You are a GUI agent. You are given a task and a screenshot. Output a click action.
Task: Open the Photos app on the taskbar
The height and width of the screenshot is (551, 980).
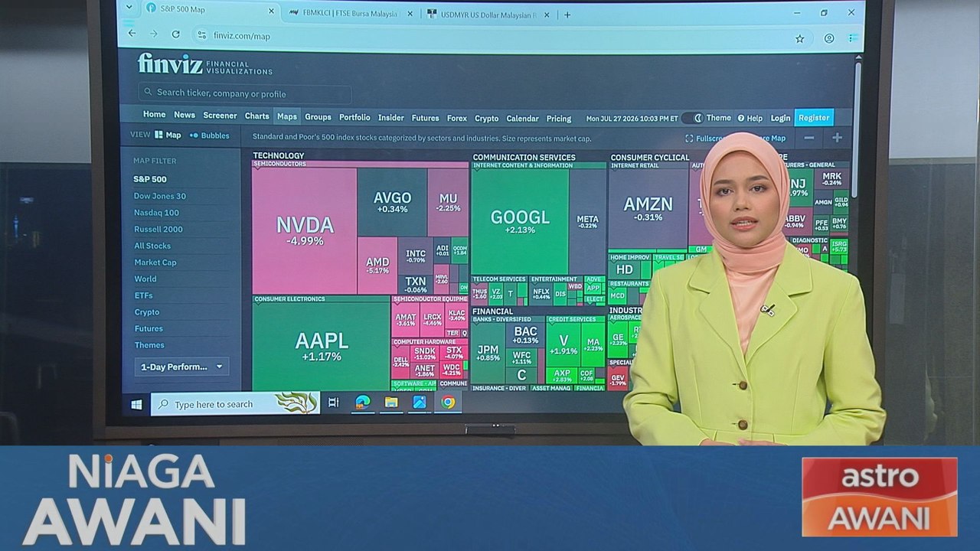[420, 402]
